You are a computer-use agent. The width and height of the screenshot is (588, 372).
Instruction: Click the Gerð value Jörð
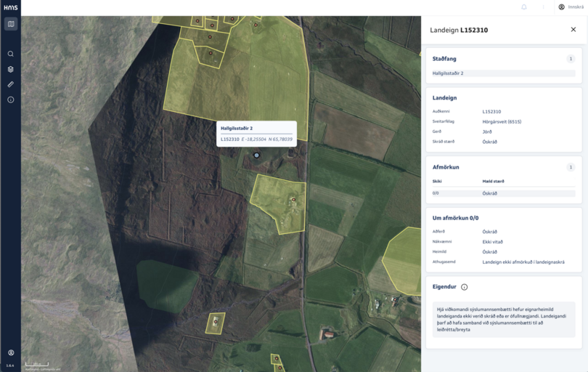(x=487, y=132)
